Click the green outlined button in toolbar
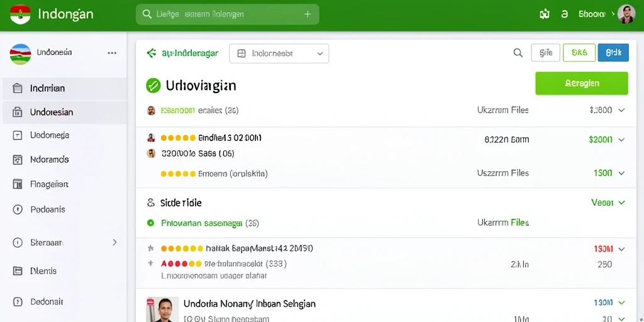The height and width of the screenshot is (322, 644). (579, 53)
